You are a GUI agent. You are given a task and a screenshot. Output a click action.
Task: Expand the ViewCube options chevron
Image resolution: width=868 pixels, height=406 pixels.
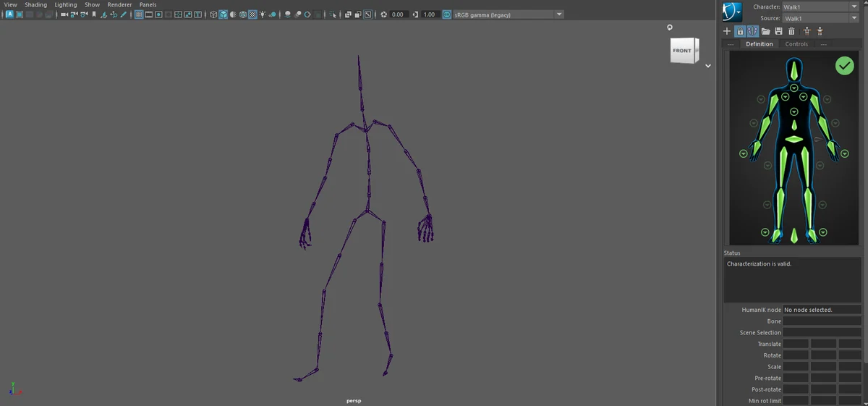point(708,66)
